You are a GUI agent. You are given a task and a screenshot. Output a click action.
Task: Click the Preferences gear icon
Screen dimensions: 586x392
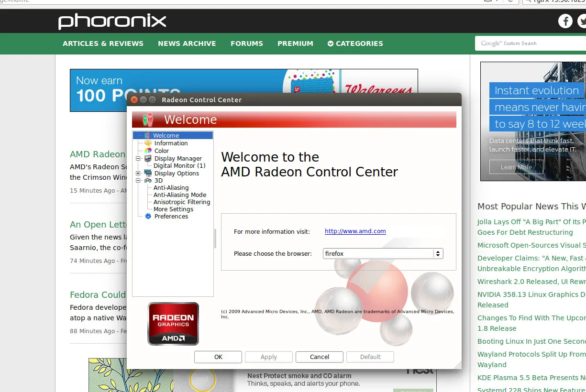click(148, 217)
